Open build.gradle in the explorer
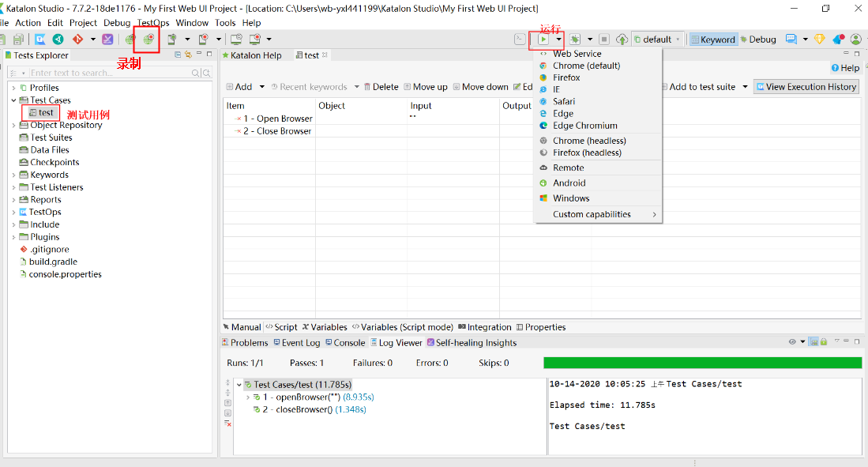Image resolution: width=868 pixels, height=467 pixels. pyautogui.click(x=48, y=262)
